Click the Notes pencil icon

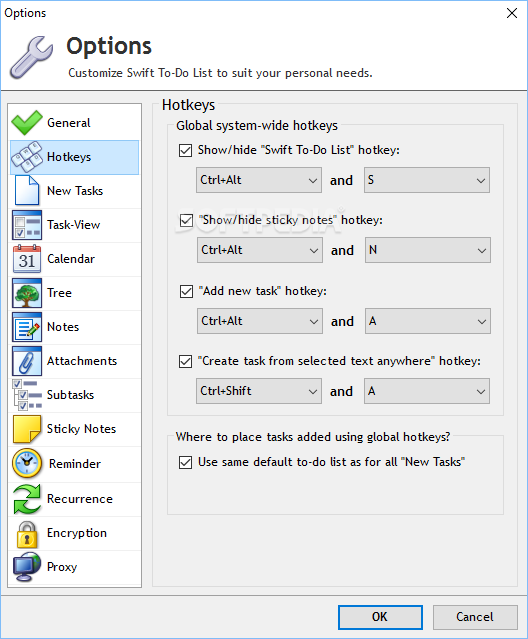(x=27, y=327)
